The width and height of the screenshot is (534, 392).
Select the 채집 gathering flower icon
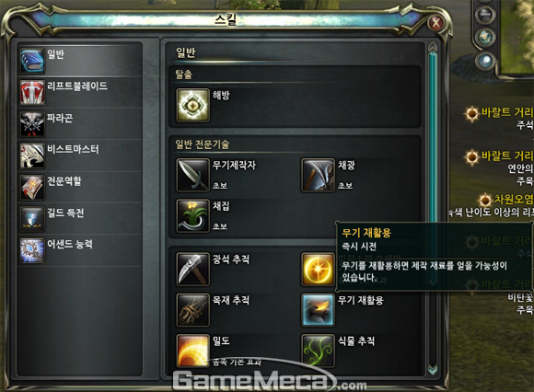192,215
